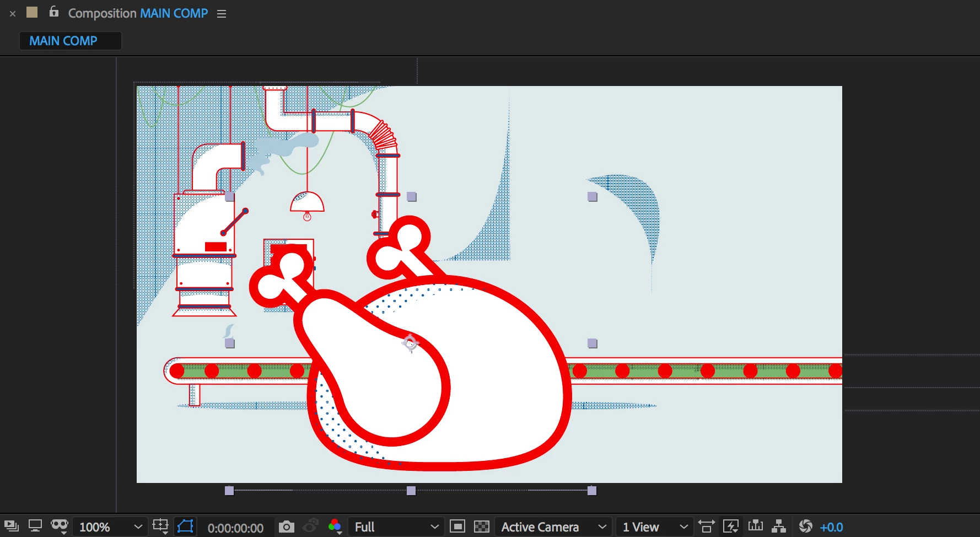Click the current time 0:00:00:00 field

(x=235, y=528)
